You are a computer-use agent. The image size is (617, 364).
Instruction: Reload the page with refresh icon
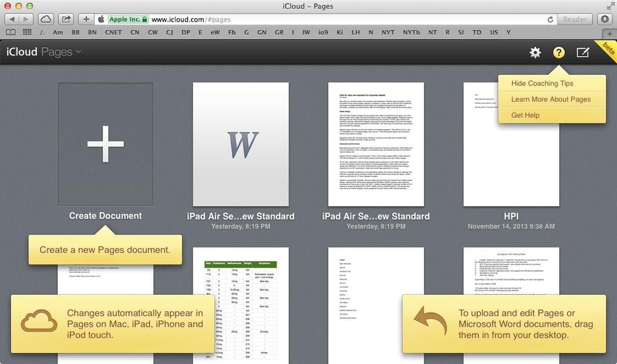550,19
